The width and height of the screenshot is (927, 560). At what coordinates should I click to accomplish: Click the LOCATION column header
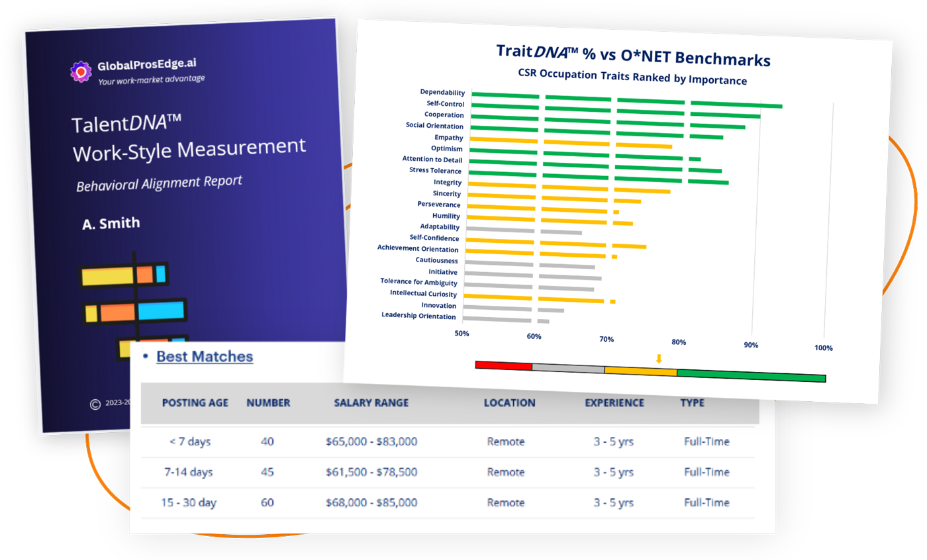509,402
